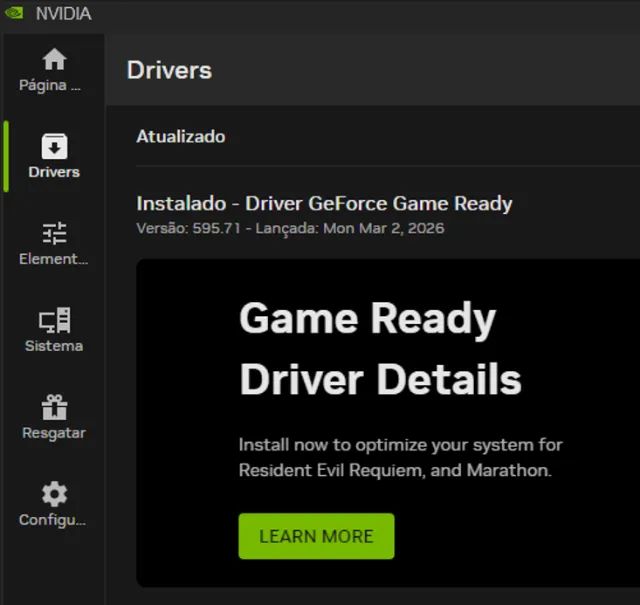Select the Drivers download icon in the sidebar
The width and height of the screenshot is (640, 605).
click(54, 146)
